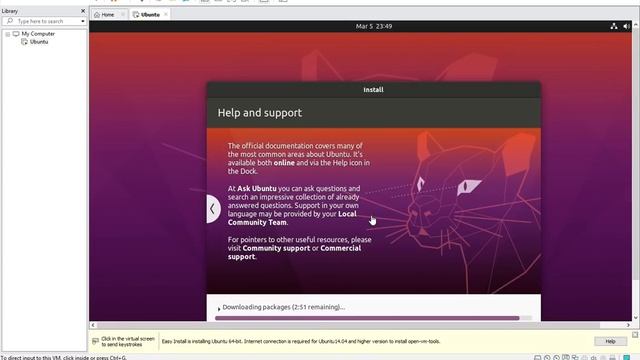Screen dimensions: 640x360
Task: Click the installation progress bar
Action: tap(373, 318)
